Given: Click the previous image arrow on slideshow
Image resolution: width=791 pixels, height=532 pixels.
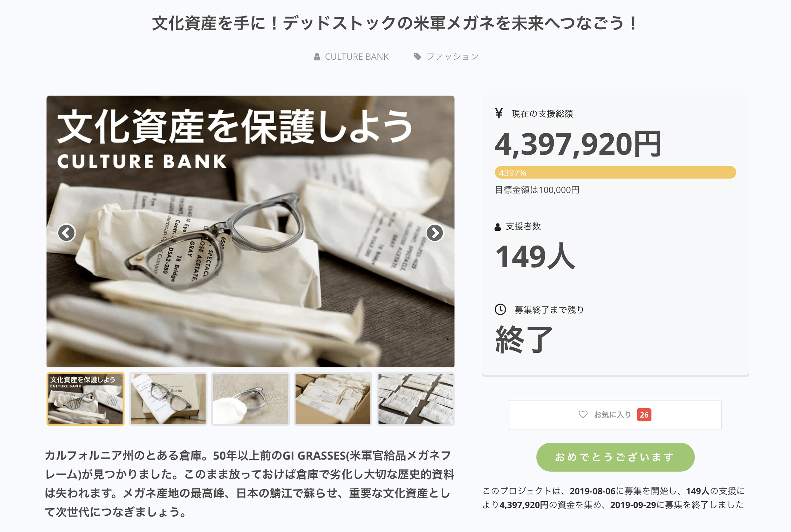Looking at the screenshot, I should point(67,233).
